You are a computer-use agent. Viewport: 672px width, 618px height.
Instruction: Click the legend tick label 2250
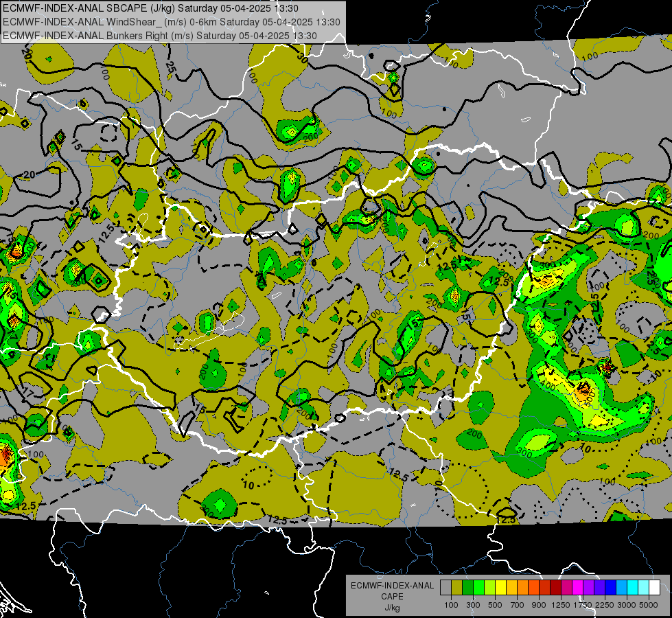605,605
